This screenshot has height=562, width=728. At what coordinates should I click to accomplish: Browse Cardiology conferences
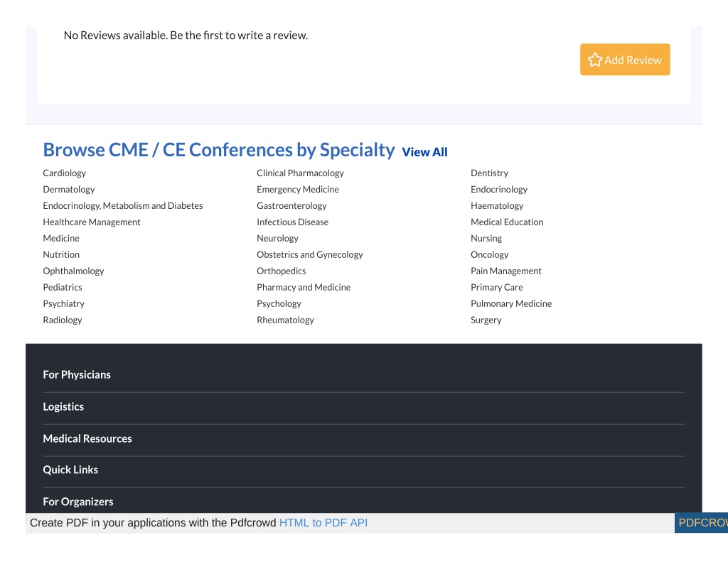pos(65,173)
